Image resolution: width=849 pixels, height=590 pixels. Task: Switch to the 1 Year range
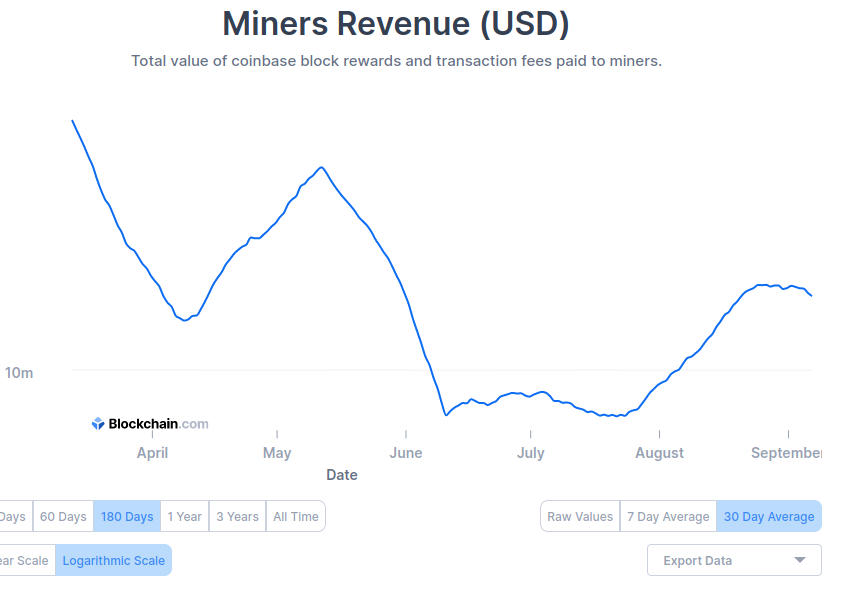coord(185,516)
